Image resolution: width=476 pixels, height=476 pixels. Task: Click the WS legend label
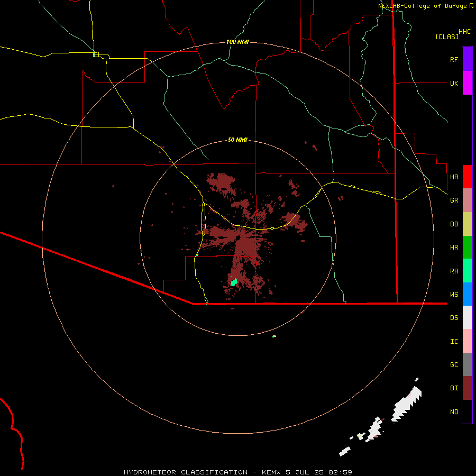click(x=454, y=294)
